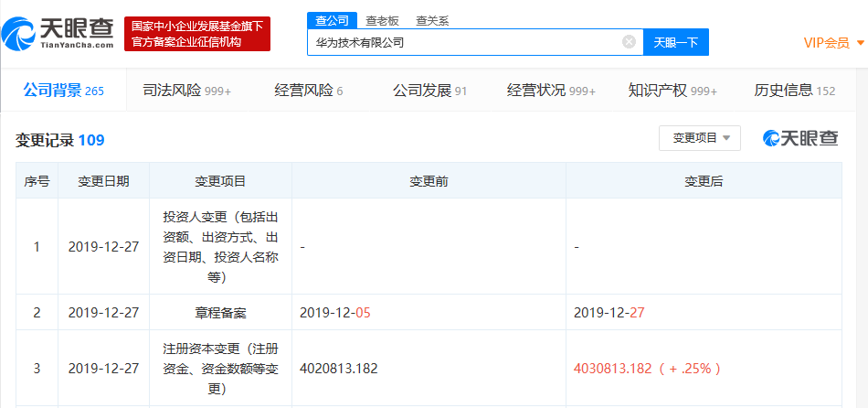Click the 4030813.182 changed capital value
This screenshot has height=408, width=868.
tap(612, 369)
